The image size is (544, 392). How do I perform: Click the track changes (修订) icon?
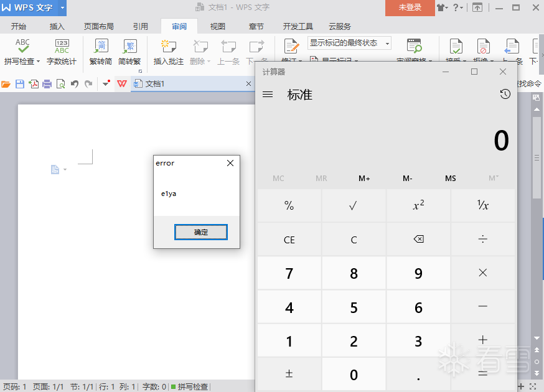tap(291, 47)
